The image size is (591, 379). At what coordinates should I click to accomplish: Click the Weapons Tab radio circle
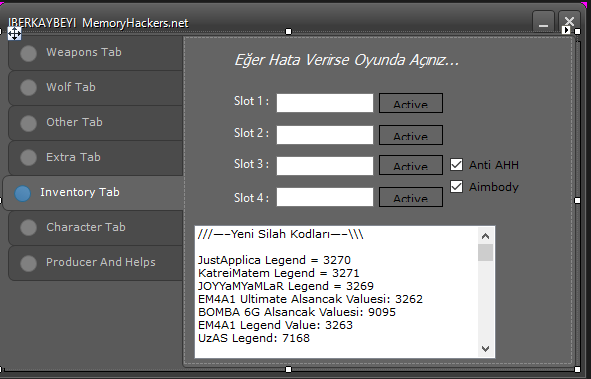click(28, 53)
